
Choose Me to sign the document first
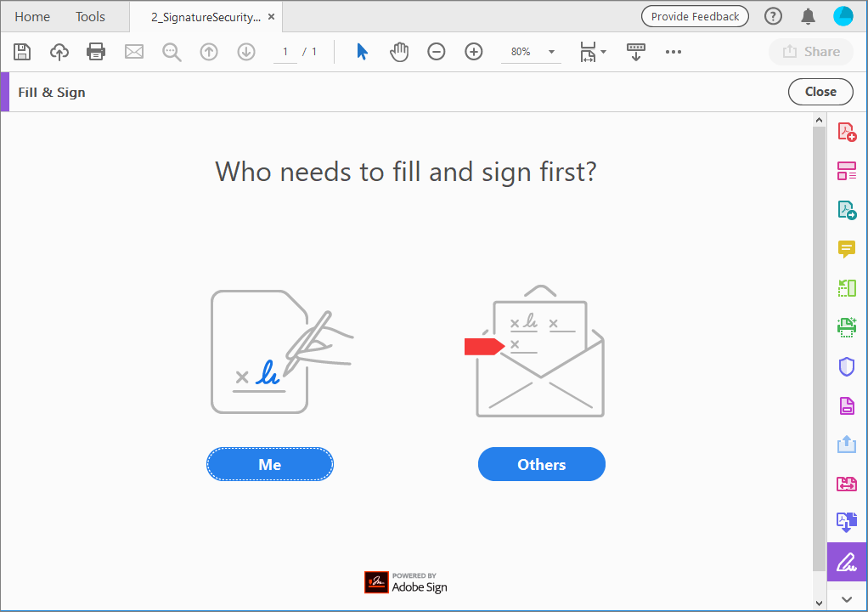tap(269, 464)
